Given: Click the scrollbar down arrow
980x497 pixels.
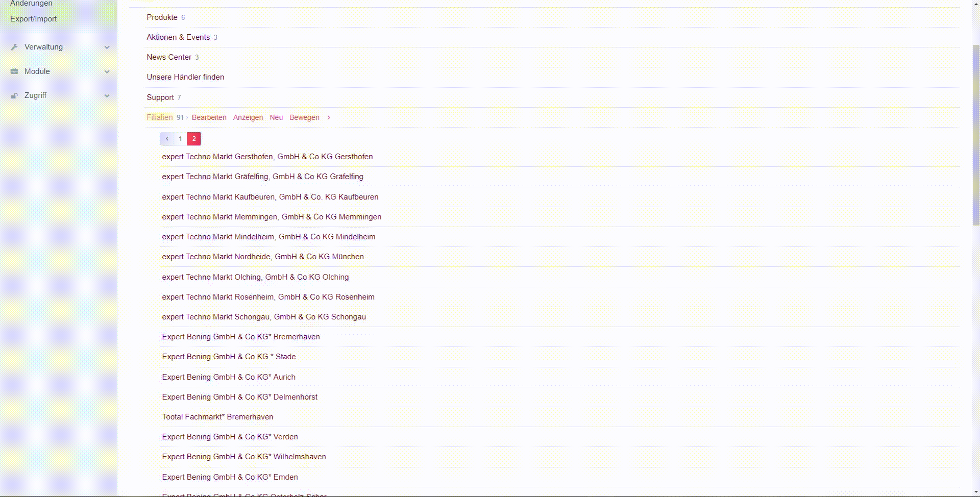Looking at the screenshot, I should pyautogui.click(x=976, y=492).
